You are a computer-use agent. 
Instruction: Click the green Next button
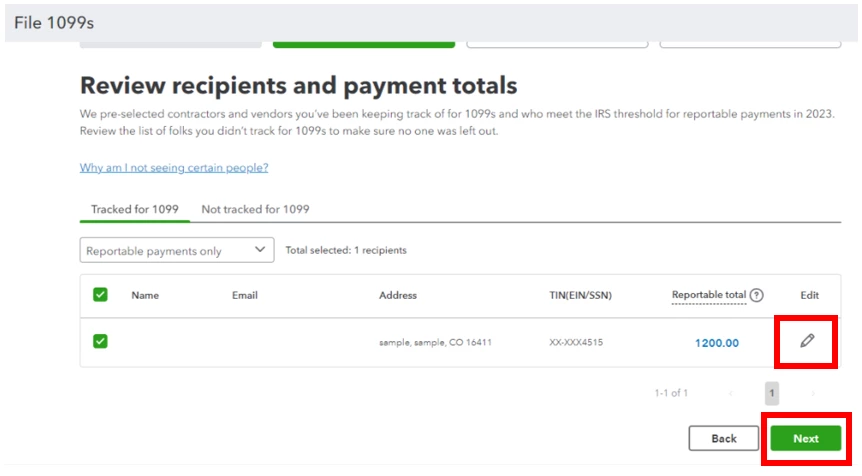tap(805, 438)
